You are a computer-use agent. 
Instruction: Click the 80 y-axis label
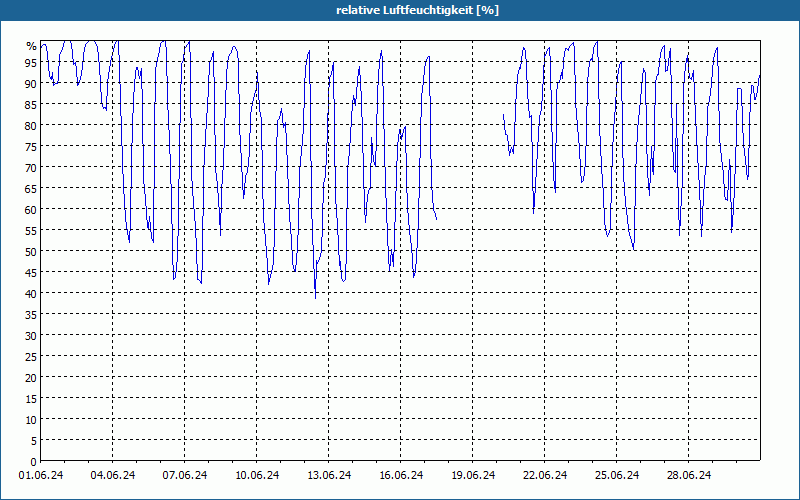(x=31, y=125)
